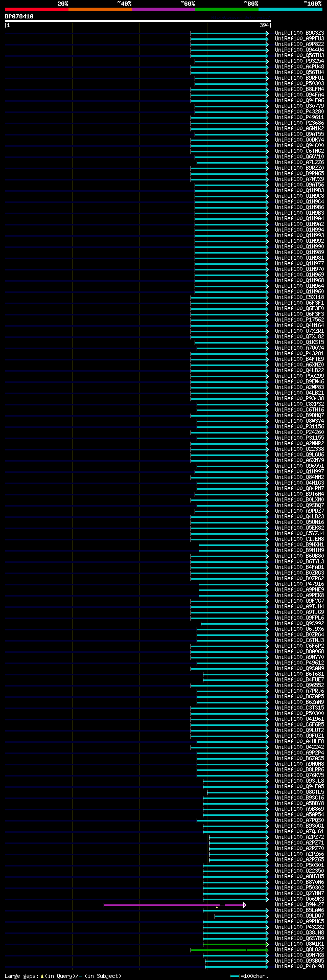Select hit label UniRef100_Q96551

coord(299,466)
